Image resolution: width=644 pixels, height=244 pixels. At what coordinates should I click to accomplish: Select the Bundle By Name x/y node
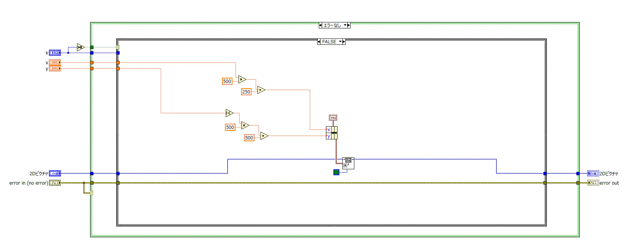point(332,133)
